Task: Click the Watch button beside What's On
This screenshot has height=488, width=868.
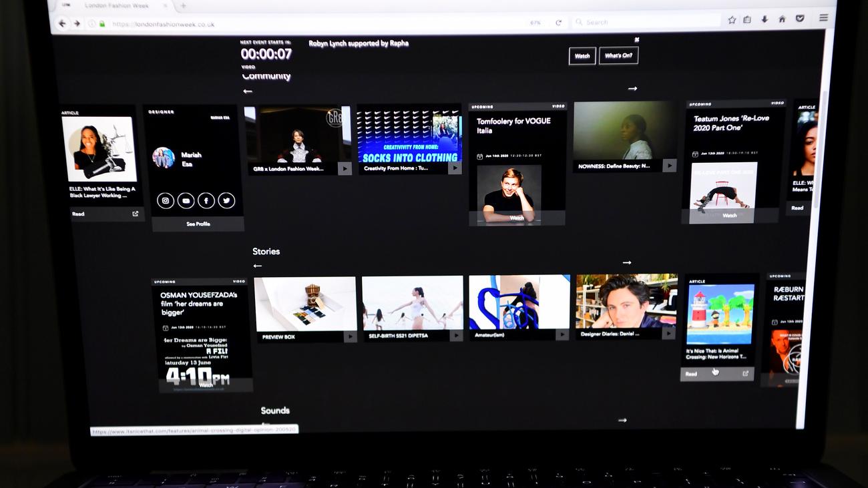Action: coord(582,56)
